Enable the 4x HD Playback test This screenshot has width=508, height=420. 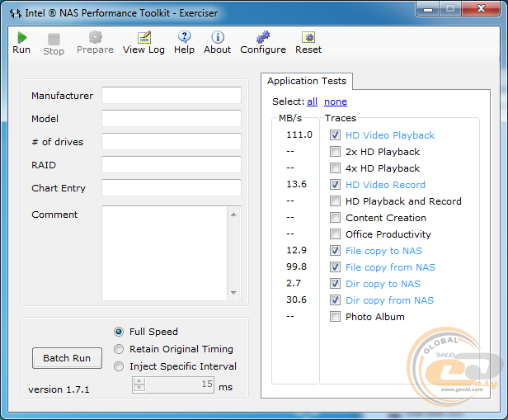pyautogui.click(x=335, y=168)
